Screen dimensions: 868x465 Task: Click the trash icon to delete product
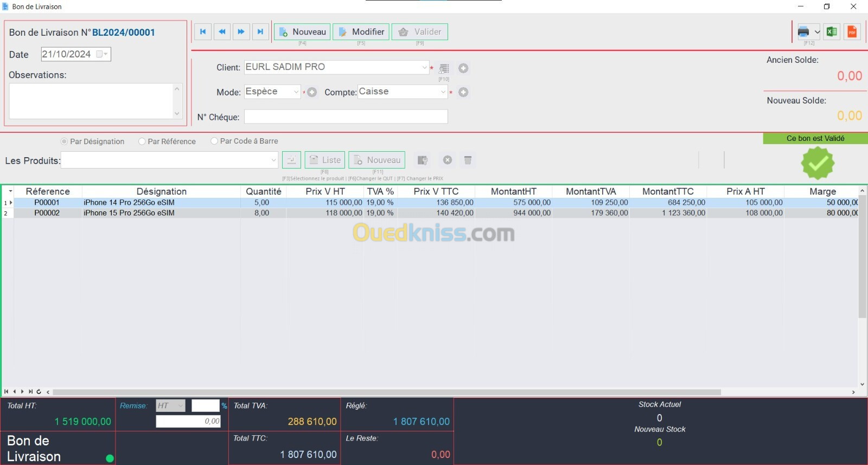(468, 160)
